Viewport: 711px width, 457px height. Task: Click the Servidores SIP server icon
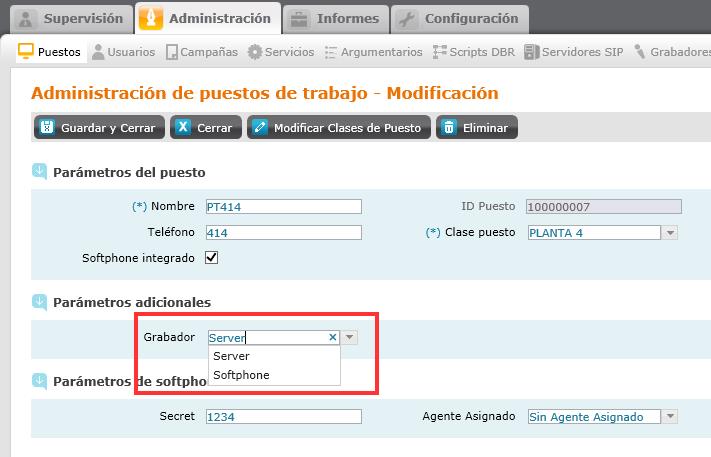[531, 52]
